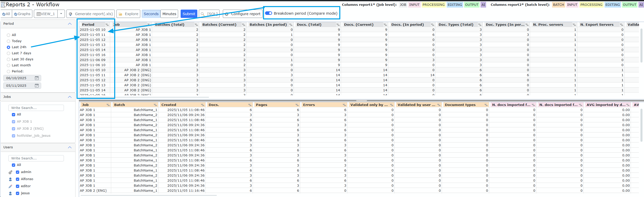The height and width of the screenshot is (197, 644).
Task: Click the Jobs search input field
Action: (36, 108)
